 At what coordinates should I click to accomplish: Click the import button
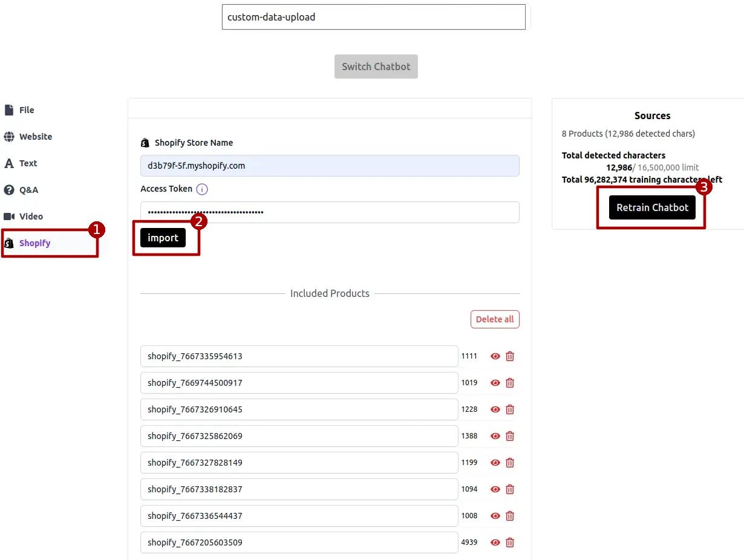pos(163,238)
